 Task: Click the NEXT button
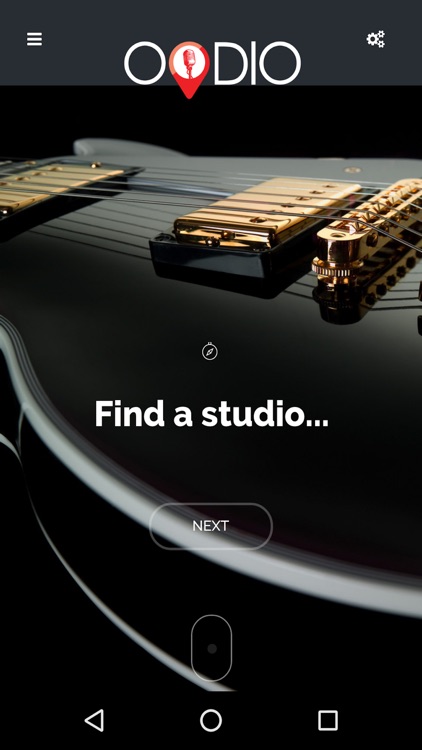click(x=211, y=526)
